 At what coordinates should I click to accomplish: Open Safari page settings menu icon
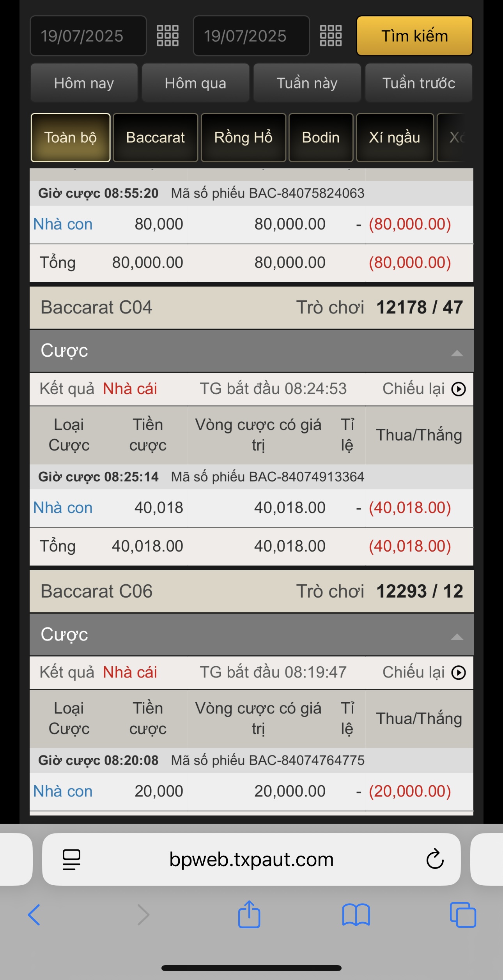pos(71,859)
